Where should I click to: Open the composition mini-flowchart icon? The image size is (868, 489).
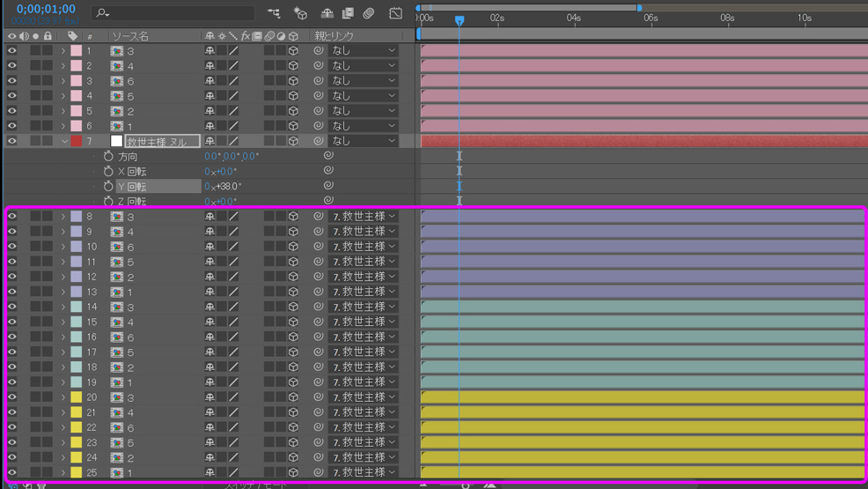point(274,13)
